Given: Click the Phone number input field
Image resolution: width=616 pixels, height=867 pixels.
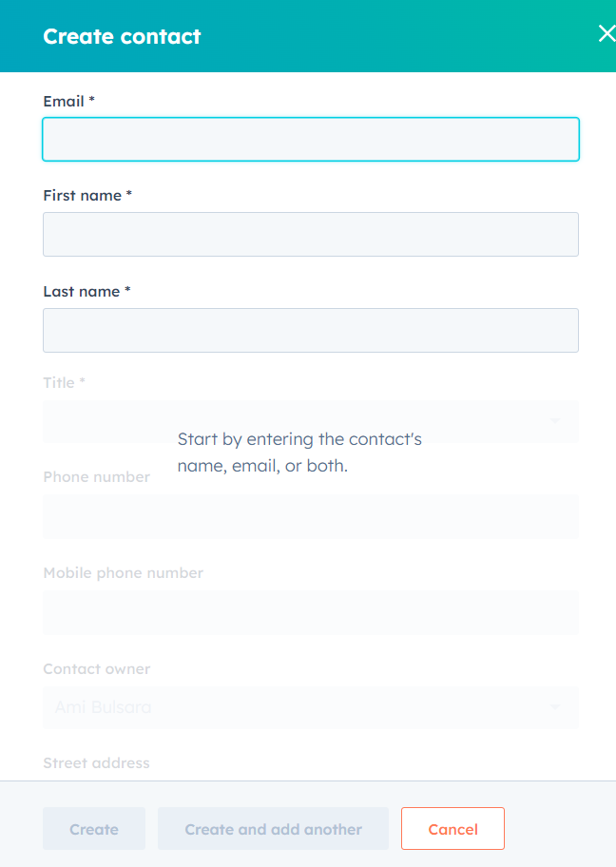Looking at the screenshot, I should 310,516.
